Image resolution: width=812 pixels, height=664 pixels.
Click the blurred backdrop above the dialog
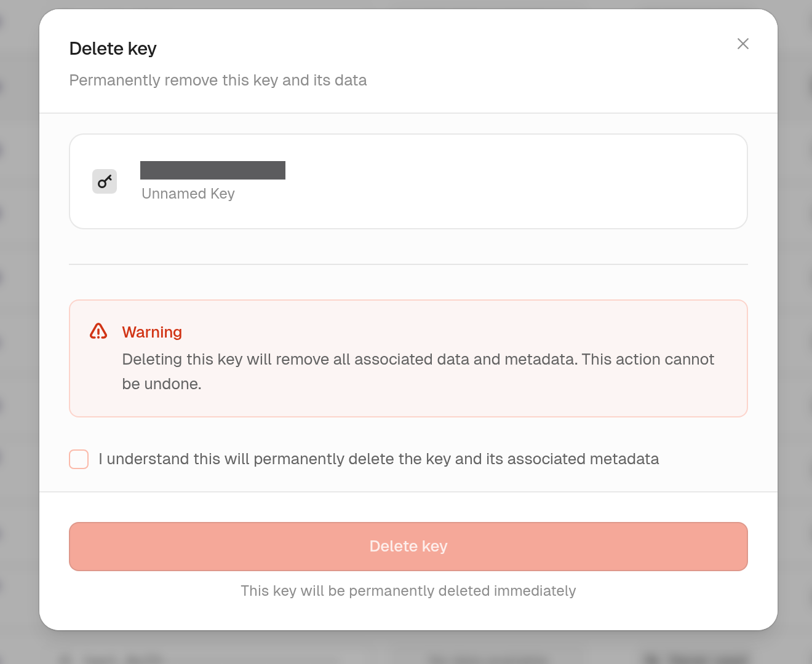pyautogui.click(x=406, y=4)
